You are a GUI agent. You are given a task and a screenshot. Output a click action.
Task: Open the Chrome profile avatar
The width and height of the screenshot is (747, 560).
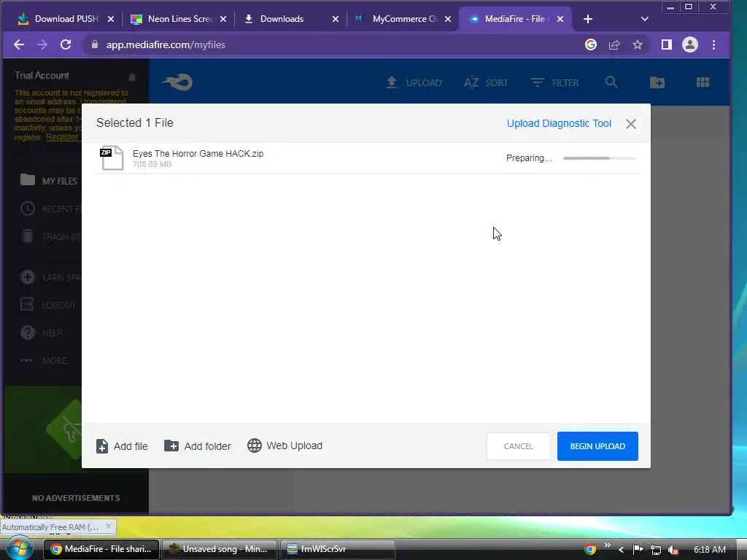(690, 44)
